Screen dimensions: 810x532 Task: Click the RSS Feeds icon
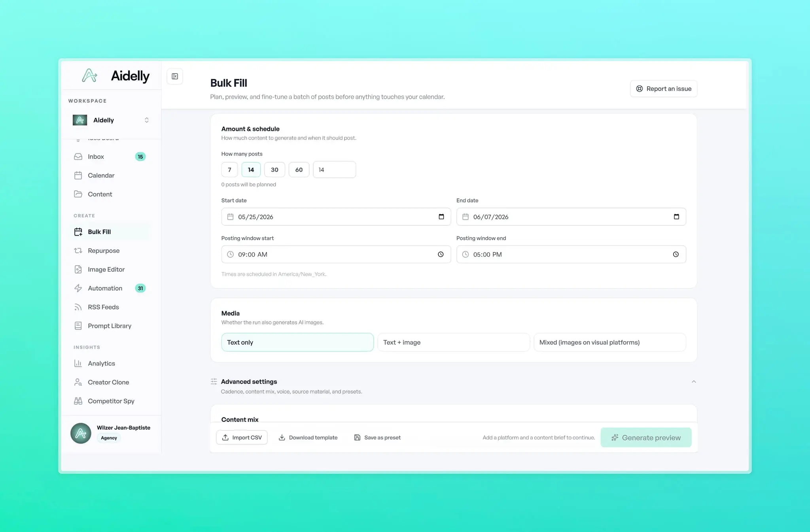point(78,307)
